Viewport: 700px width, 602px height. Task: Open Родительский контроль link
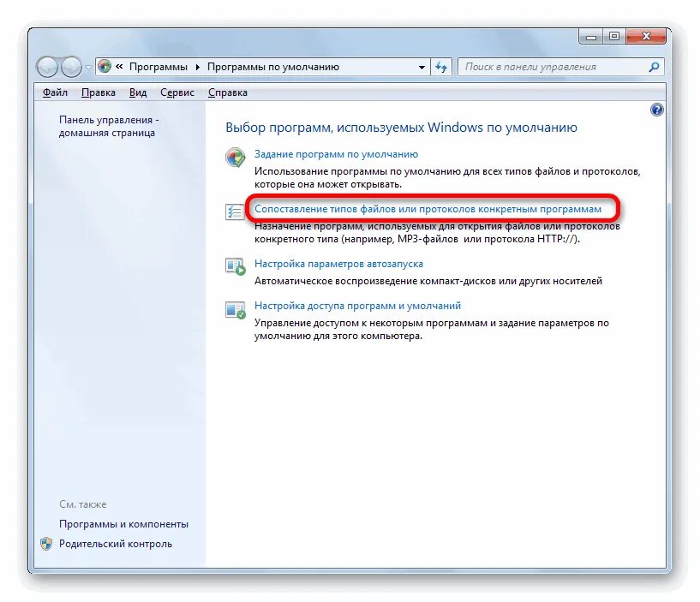pos(116,544)
